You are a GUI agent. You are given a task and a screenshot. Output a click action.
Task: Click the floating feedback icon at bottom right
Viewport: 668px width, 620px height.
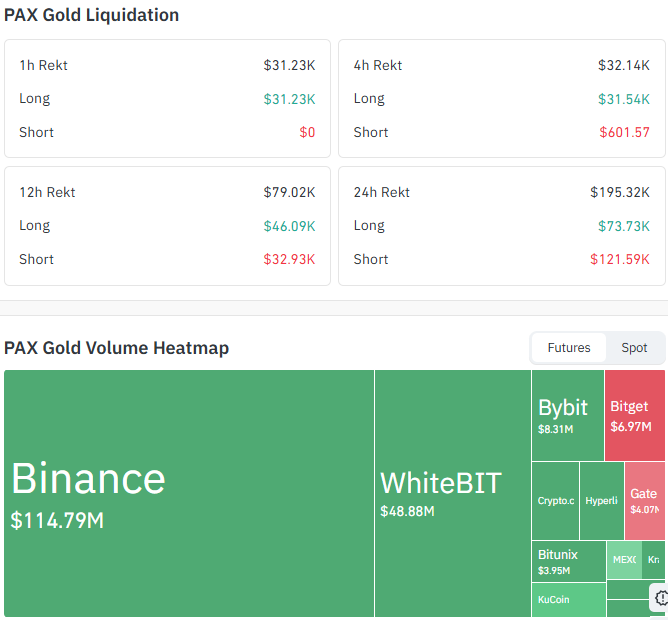(660, 597)
